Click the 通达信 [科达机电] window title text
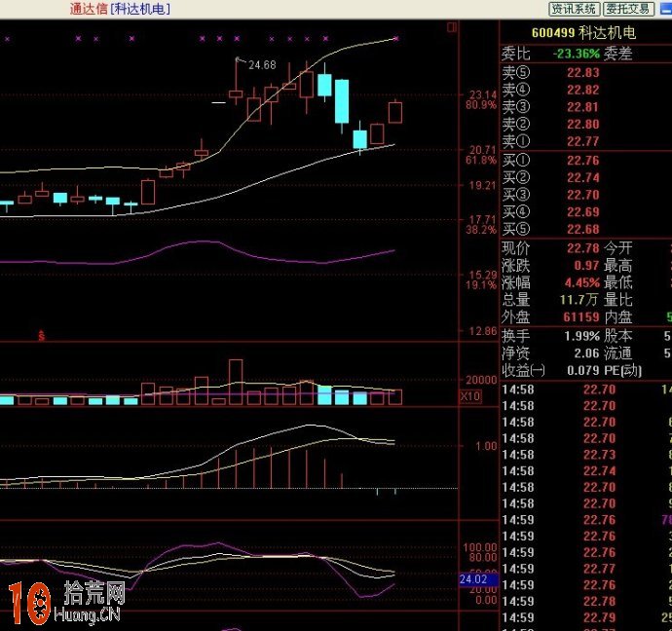Screen dimensions: 672x631 click(120, 9)
